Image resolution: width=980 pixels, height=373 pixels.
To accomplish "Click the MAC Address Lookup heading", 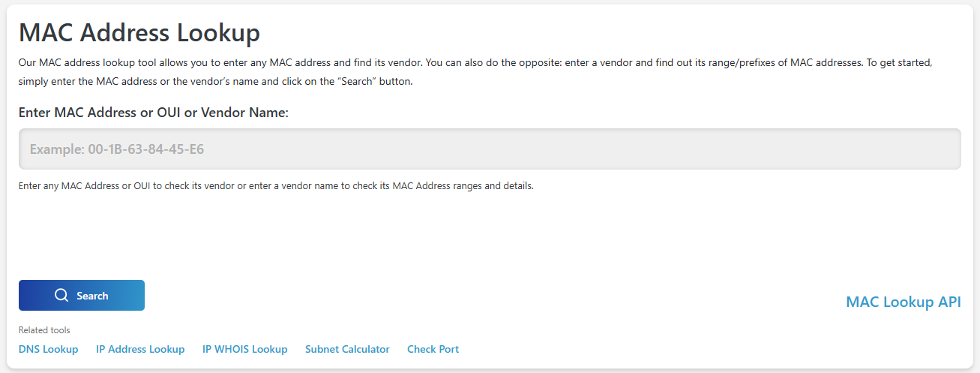I will [139, 34].
